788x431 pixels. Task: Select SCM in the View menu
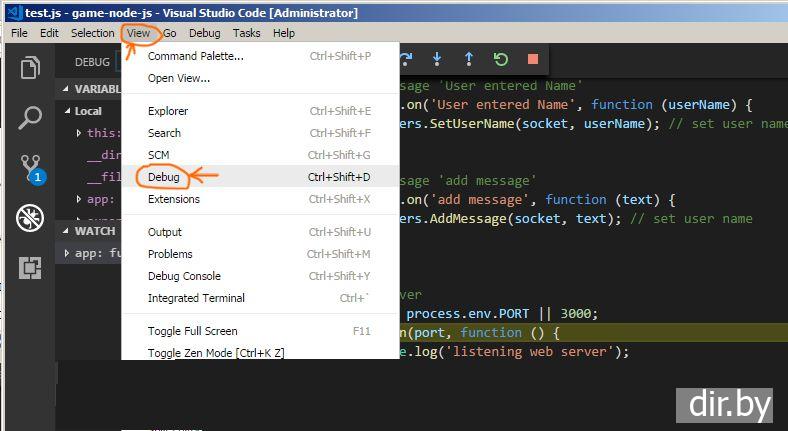tap(260, 155)
